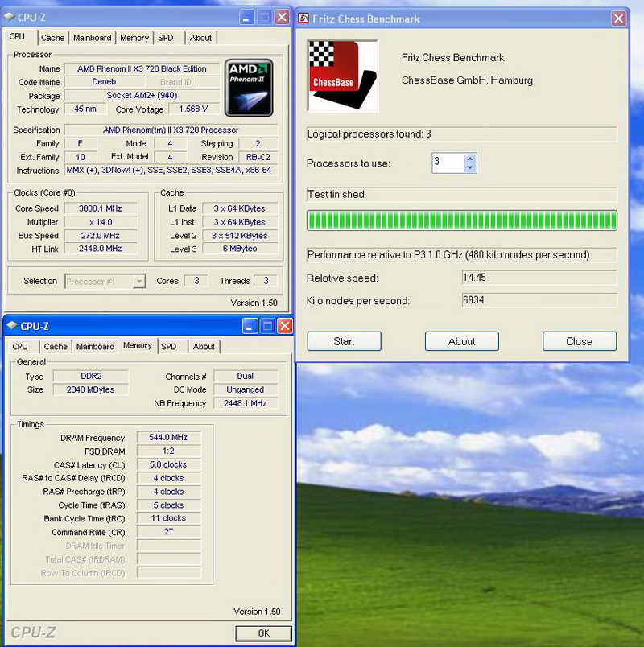Image resolution: width=644 pixels, height=647 pixels.
Task: Click OK button in lower CPU-Z window
Action: pyautogui.click(x=263, y=633)
